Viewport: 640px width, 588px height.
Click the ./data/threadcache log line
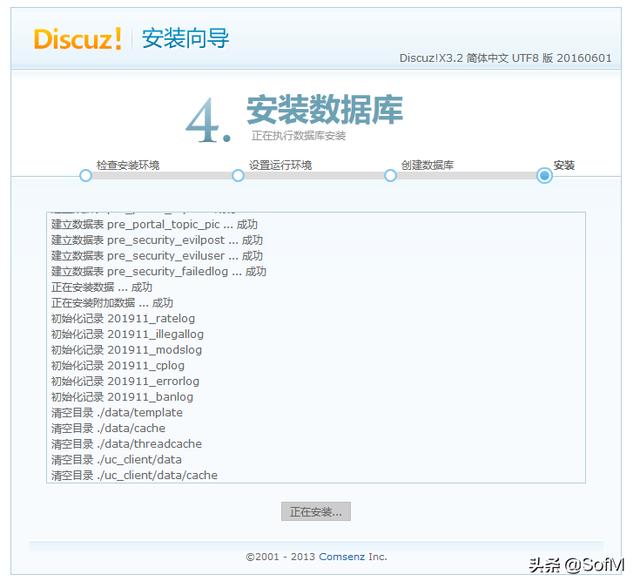[x=127, y=444]
